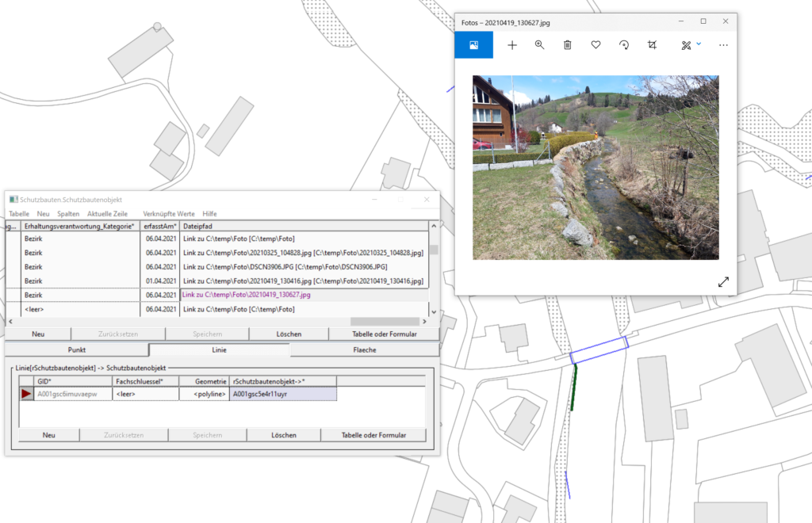The height and width of the screenshot is (523, 812).
Task: Select cell with 20210419_130416.jpg link
Action: click(304, 281)
